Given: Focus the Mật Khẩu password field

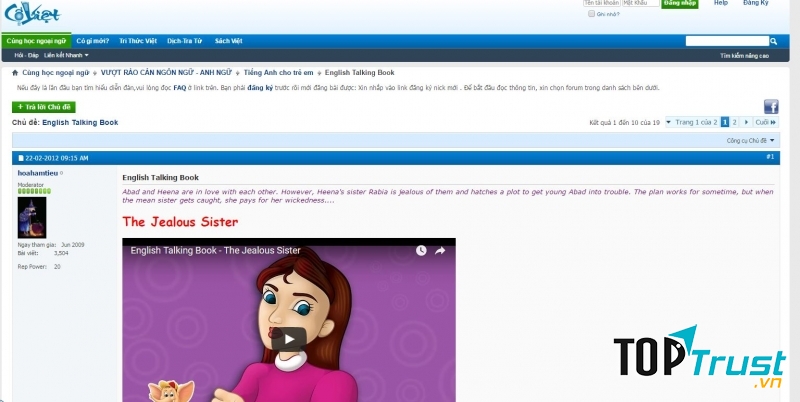Looking at the screenshot, I should pyautogui.click(x=641, y=3).
